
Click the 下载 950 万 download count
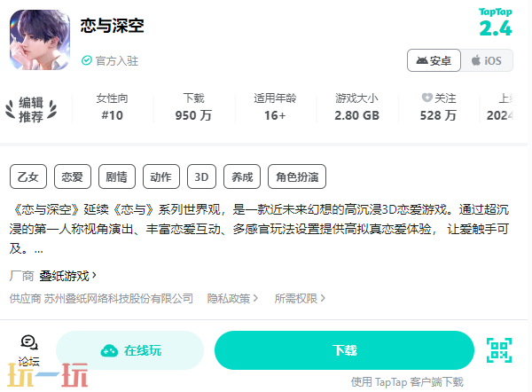click(x=193, y=107)
